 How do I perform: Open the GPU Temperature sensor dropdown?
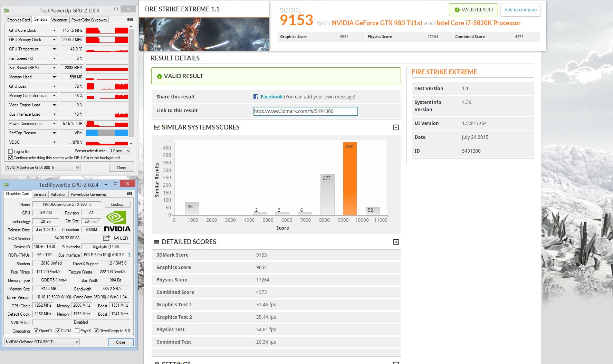click(x=54, y=49)
